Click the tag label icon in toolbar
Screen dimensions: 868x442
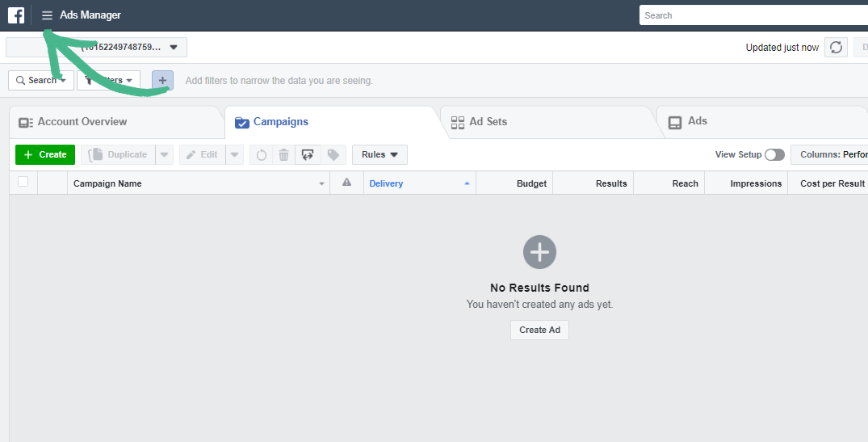pos(333,155)
